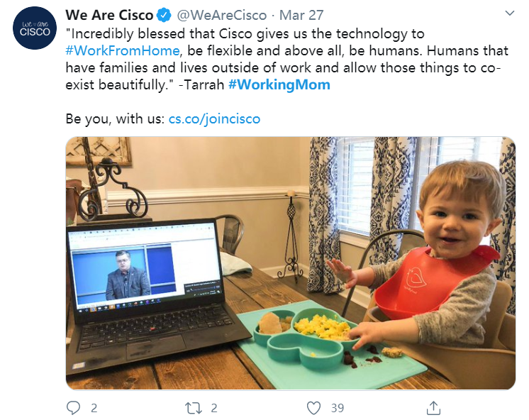Click the retweet count 2
This screenshot has width=529, height=420.
point(214,408)
